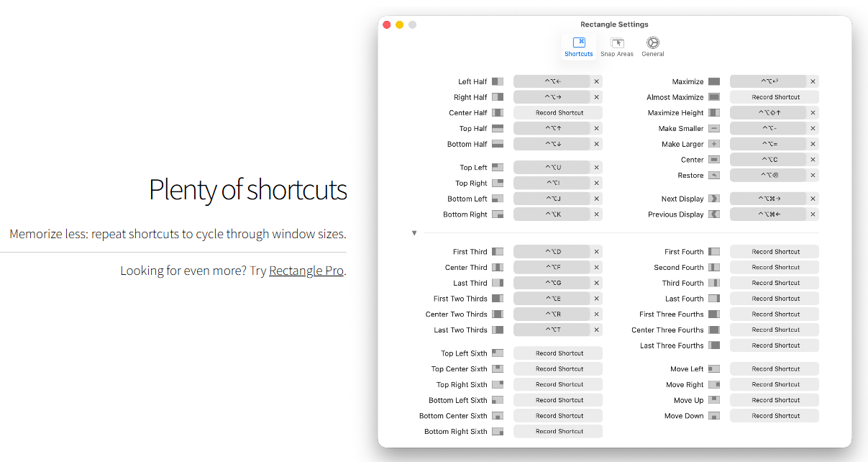Record a shortcut for Center Half
This screenshot has height=462, width=868.
pos(559,113)
